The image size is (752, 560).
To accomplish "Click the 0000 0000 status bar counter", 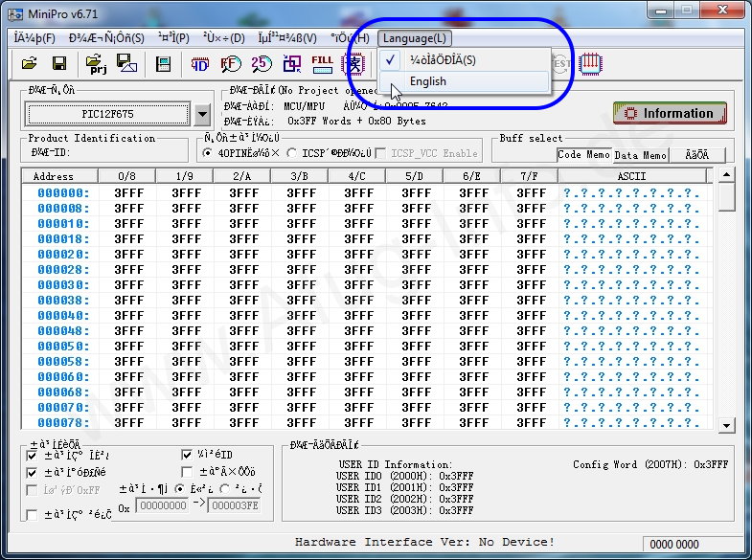I will pyautogui.click(x=673, y=544).
